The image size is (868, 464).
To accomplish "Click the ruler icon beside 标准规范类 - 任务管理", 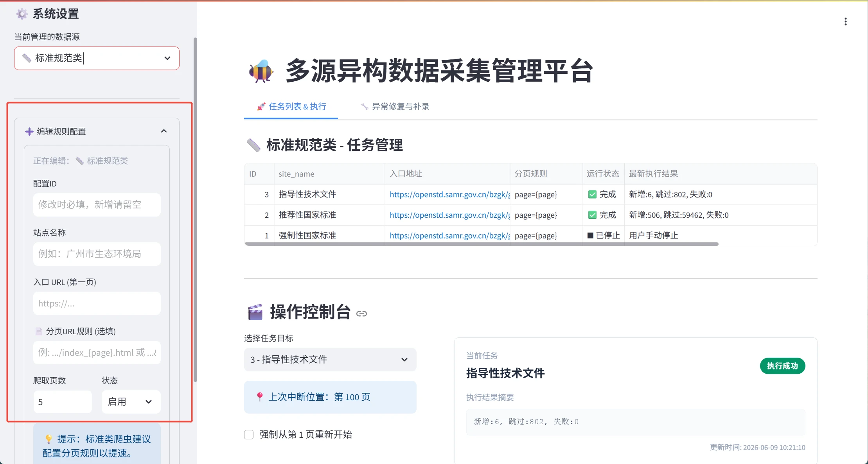I will pyautogui.click(x=253, y=145).
